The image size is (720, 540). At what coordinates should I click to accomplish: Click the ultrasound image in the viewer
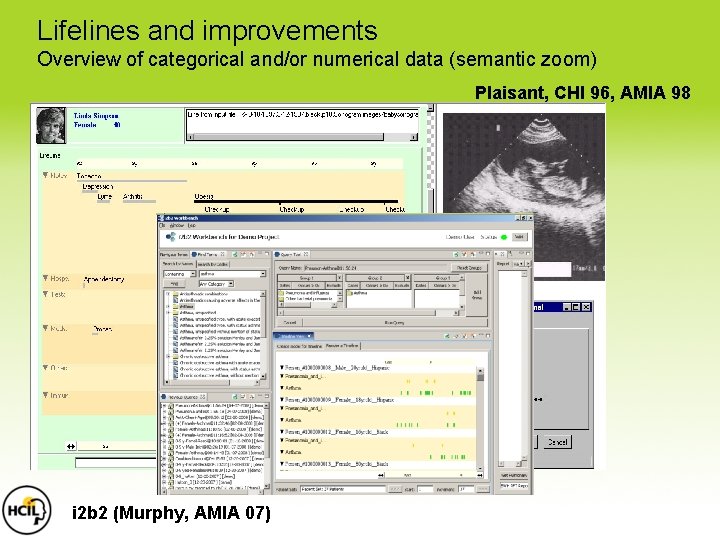tap(523, 197)
